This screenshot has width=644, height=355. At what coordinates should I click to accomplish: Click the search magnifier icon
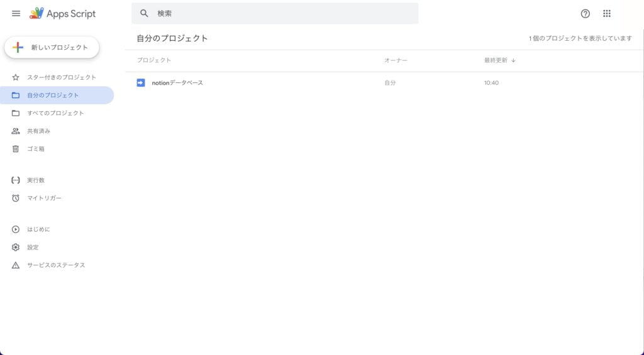point(145,13)
